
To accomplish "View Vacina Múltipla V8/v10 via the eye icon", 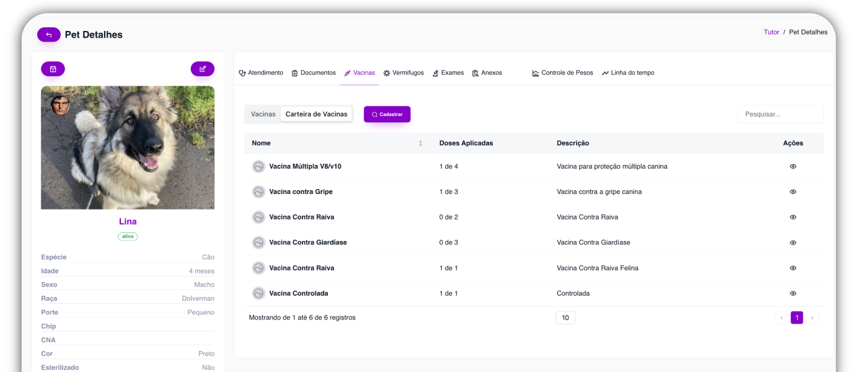I will coord(793,166).
